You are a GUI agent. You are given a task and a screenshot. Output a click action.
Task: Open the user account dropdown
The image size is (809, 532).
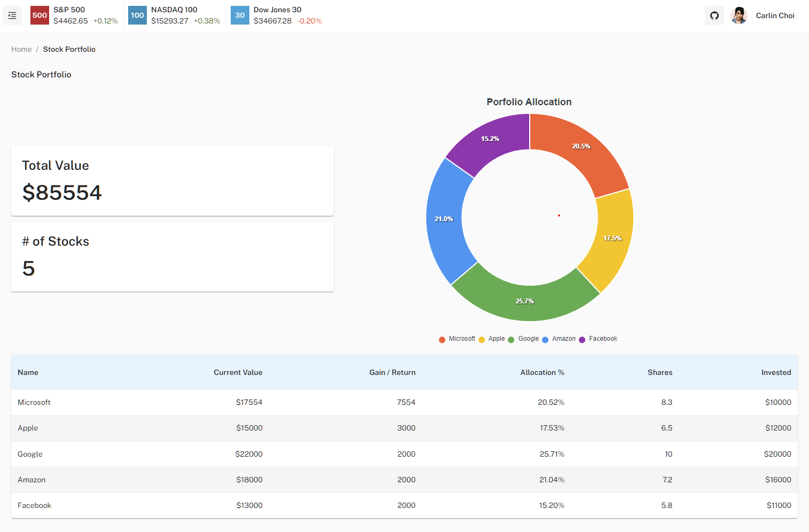tap(775, 15)
